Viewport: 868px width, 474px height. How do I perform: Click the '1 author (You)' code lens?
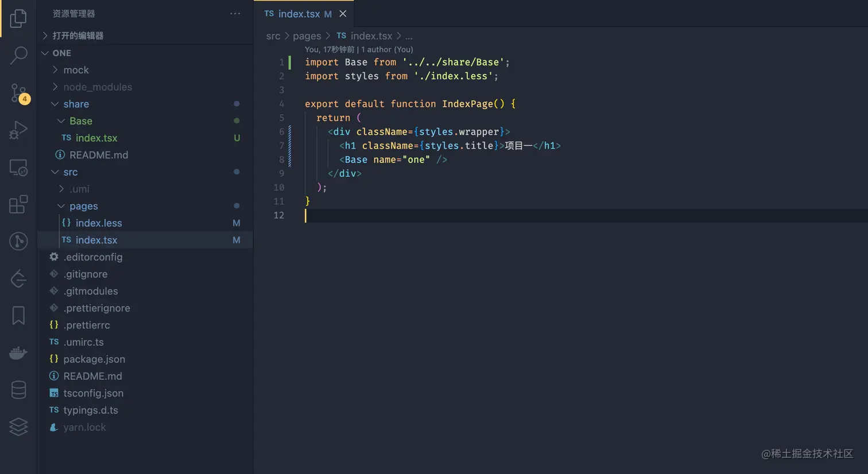pos(387,49)
